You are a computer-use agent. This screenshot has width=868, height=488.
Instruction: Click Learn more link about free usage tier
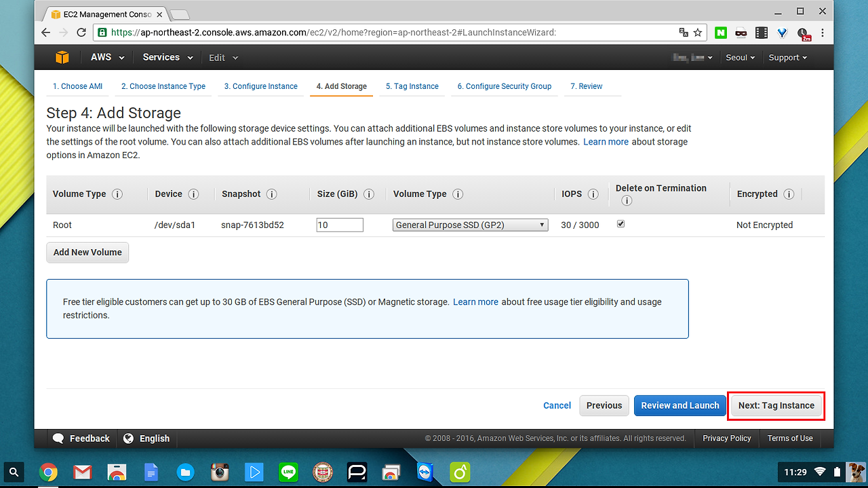[475, 302]
